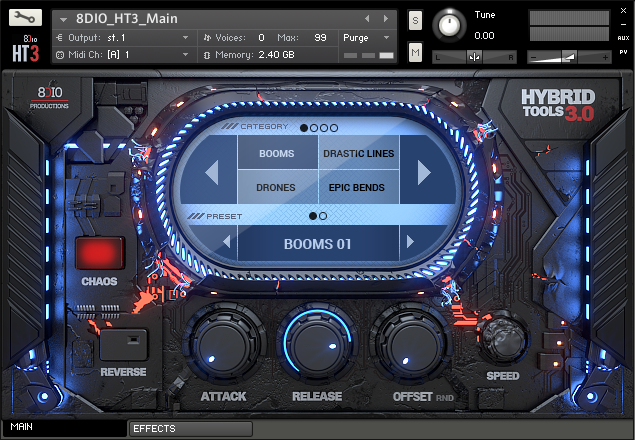The height and width of the screenshot is (440, 635).
Task: Enable the red CHAOS button
Action: tap(100, 253)
